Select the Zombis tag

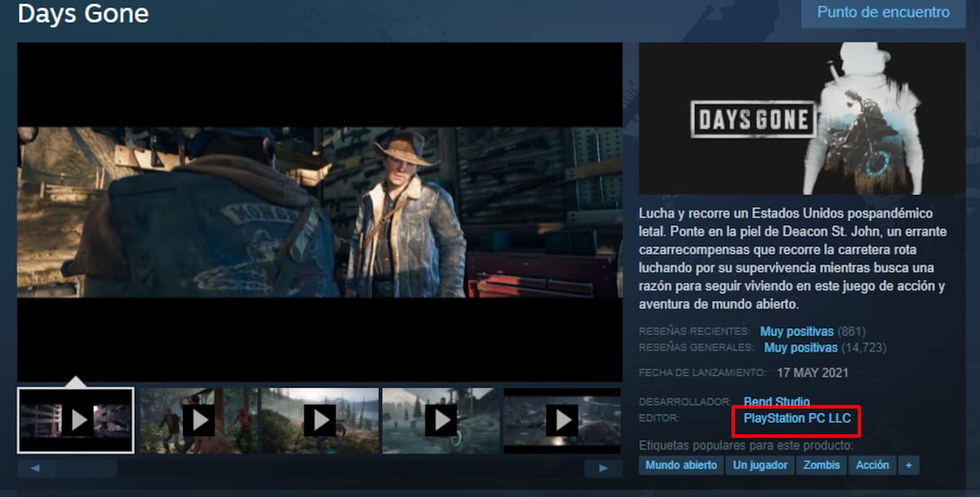pyautogui.click(x=821, y=465)
